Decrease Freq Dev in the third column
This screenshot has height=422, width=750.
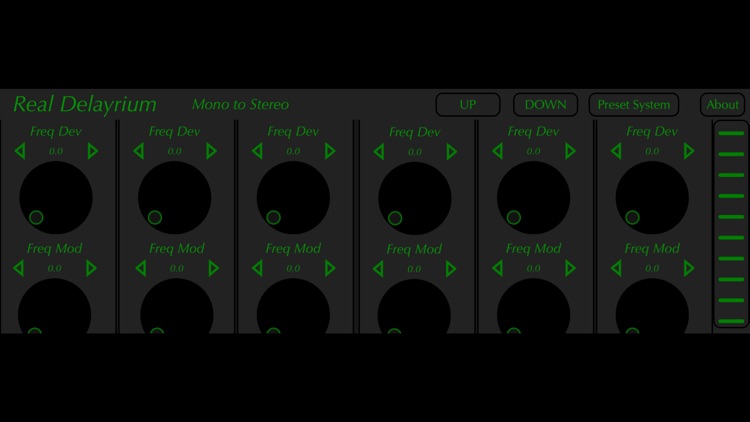pyautogui.click(x=257, y=151)
